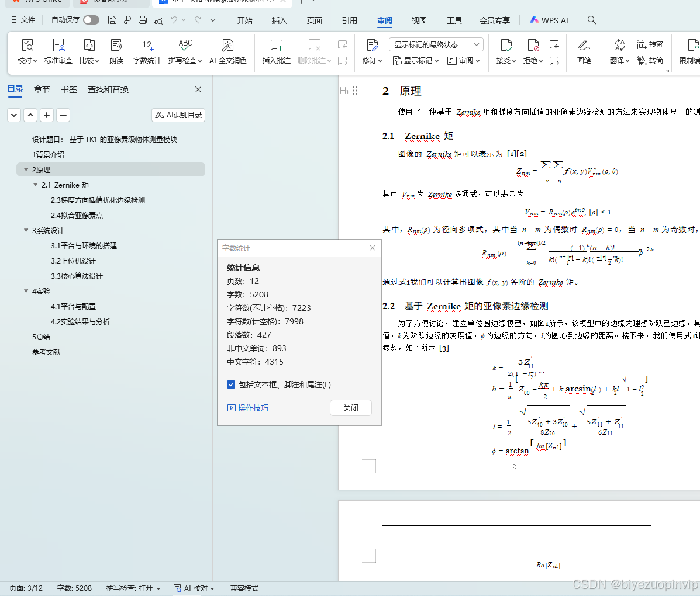Go to 4.2实验结果与分析 heading

[x=80, y=321]
